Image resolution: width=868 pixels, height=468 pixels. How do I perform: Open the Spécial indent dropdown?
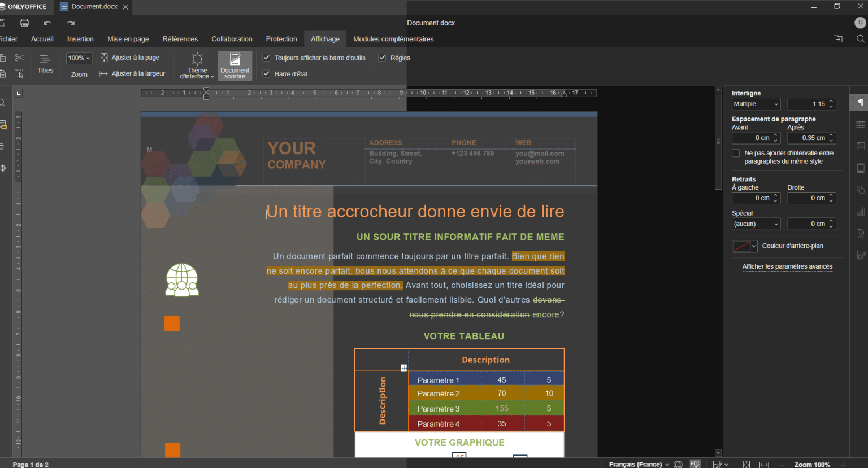click(x=756, y=224)
